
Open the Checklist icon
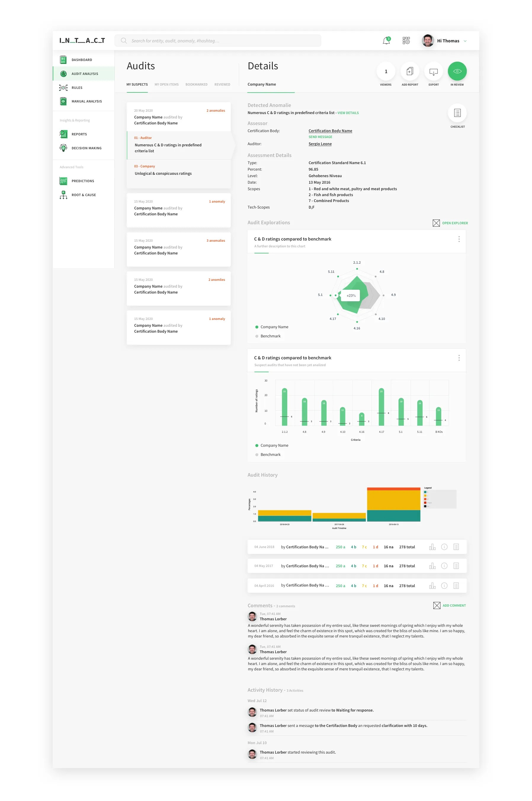click(x=457, y=113)
